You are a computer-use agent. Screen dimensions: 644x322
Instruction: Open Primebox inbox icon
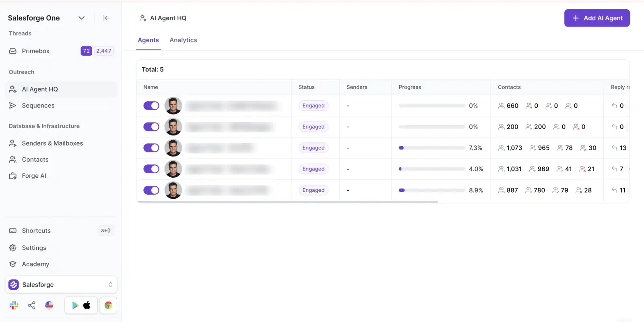click(13, 51)
